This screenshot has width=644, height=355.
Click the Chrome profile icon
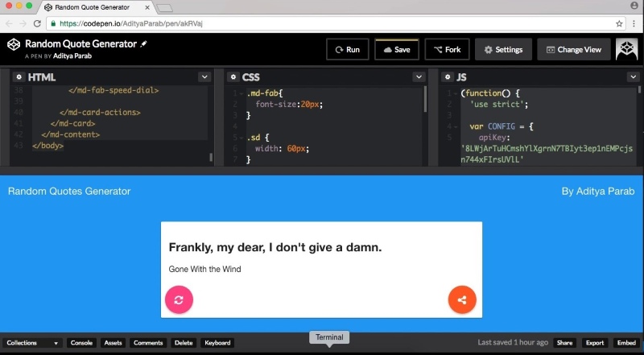coord(634,6)
